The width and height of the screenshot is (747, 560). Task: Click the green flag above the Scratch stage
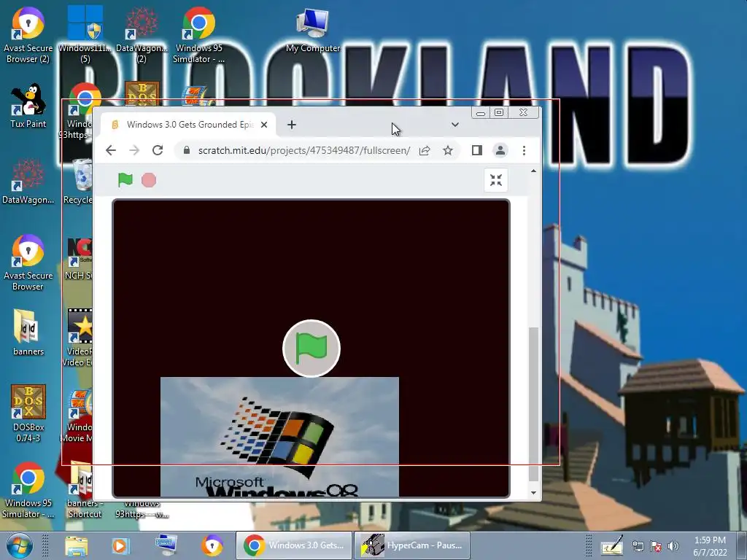[125, 180]
